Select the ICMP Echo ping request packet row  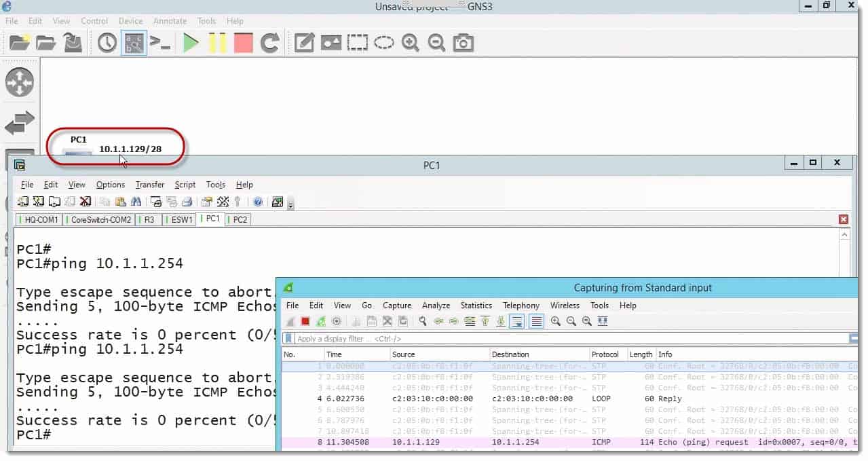[569, 442]
